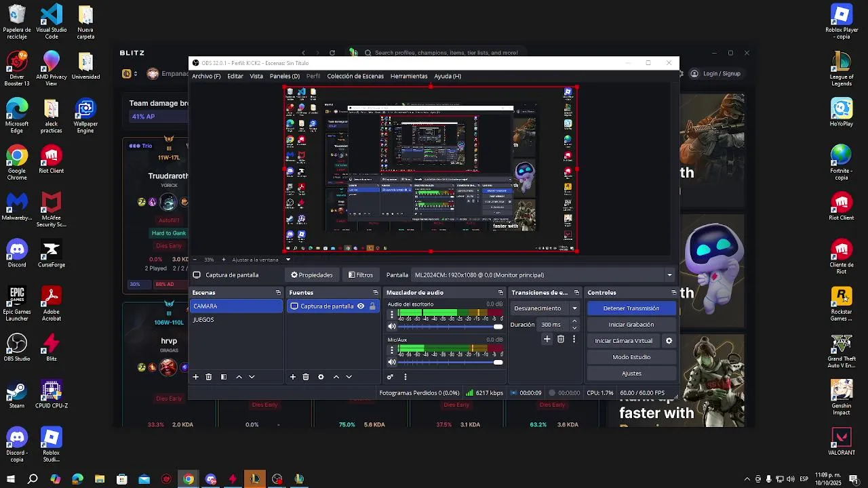Add a new scene with the plus icon
Screen dimensions: 868x488
(195, 377)
